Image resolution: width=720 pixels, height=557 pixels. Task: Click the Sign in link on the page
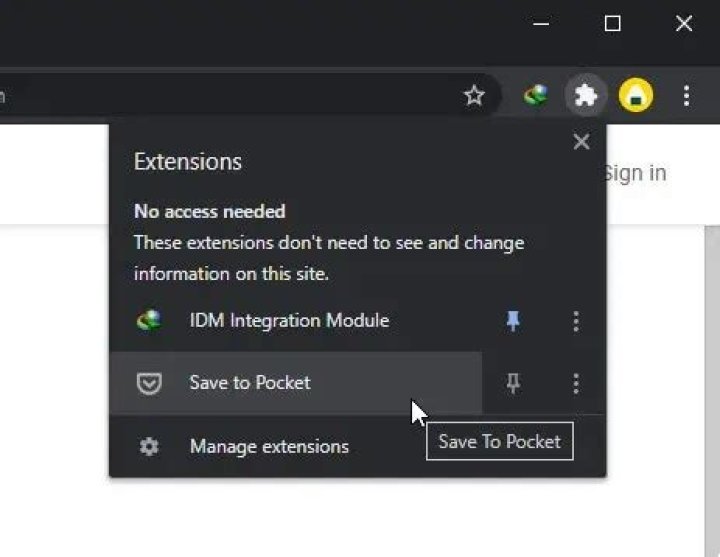(636, 173)
